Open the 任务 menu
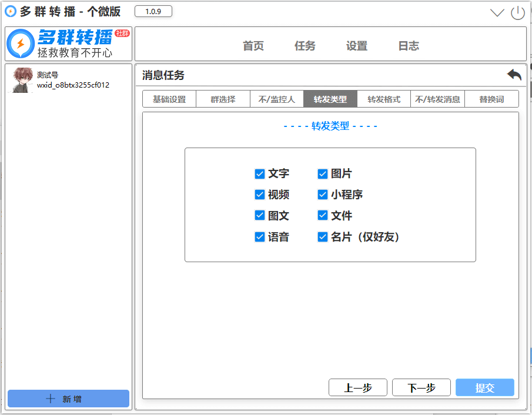The image size is (532, 415). coord(305,45)
